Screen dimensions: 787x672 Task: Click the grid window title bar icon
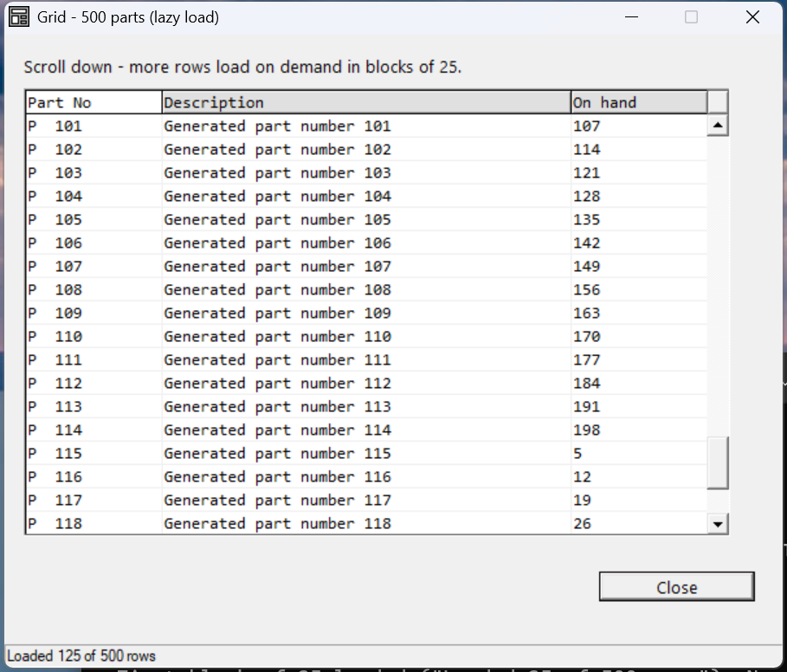point(19,17)
